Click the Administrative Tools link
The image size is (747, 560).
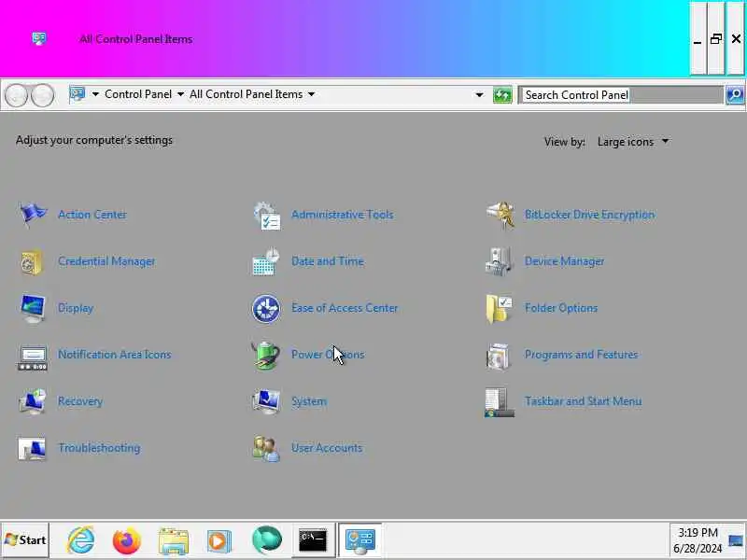(343, 215)
